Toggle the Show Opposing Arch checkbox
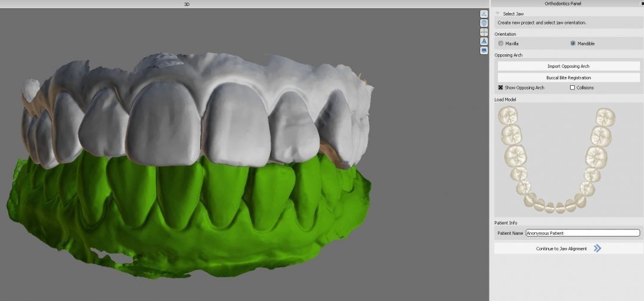This screenshot has height=301, width=644. click(501, 88)
